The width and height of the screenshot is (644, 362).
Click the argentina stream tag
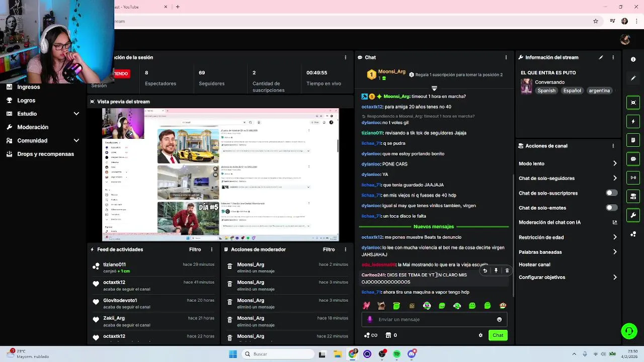coord(599,90)
